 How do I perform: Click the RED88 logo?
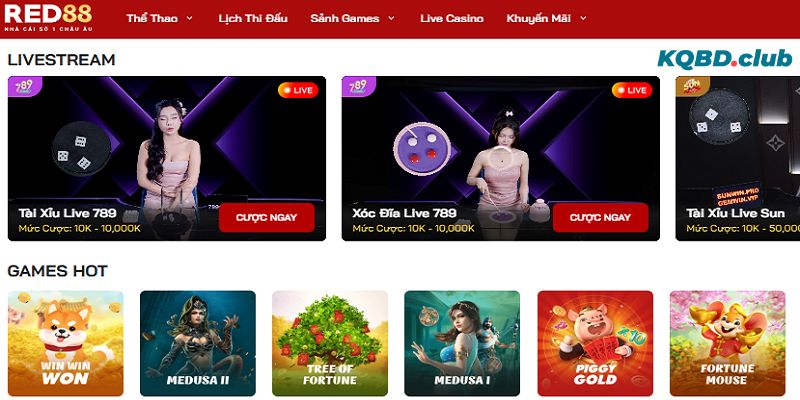click(x=48, y=18)
